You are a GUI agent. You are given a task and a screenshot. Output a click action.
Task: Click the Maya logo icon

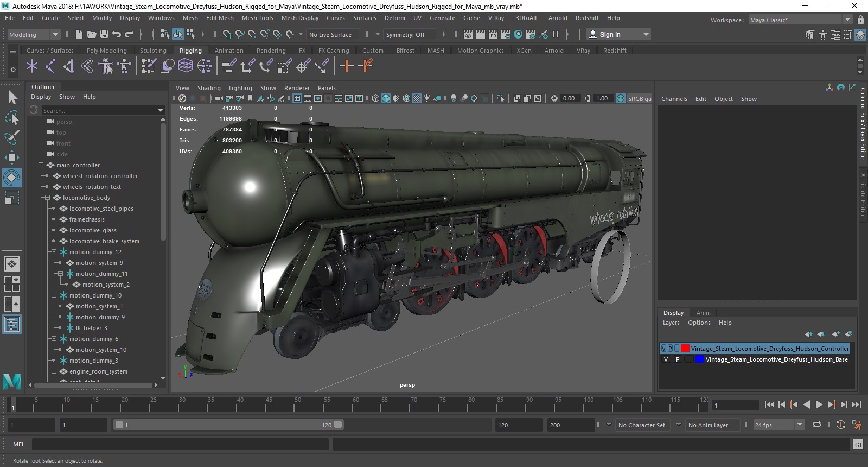click(x=12, y=381)
